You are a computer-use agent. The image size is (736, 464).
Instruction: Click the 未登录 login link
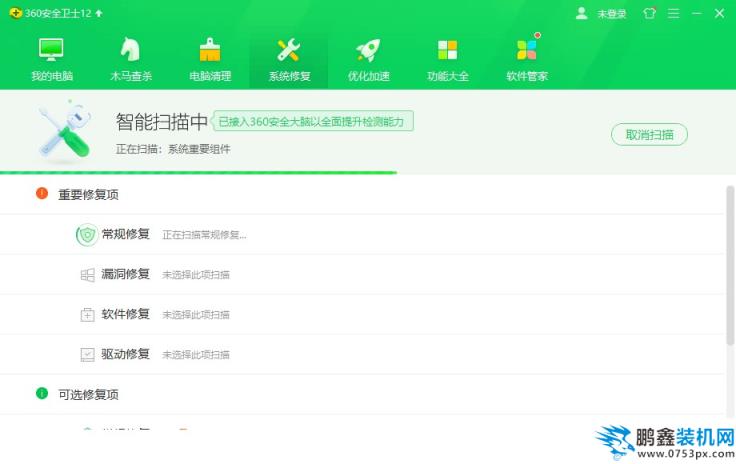click(611, 14)
